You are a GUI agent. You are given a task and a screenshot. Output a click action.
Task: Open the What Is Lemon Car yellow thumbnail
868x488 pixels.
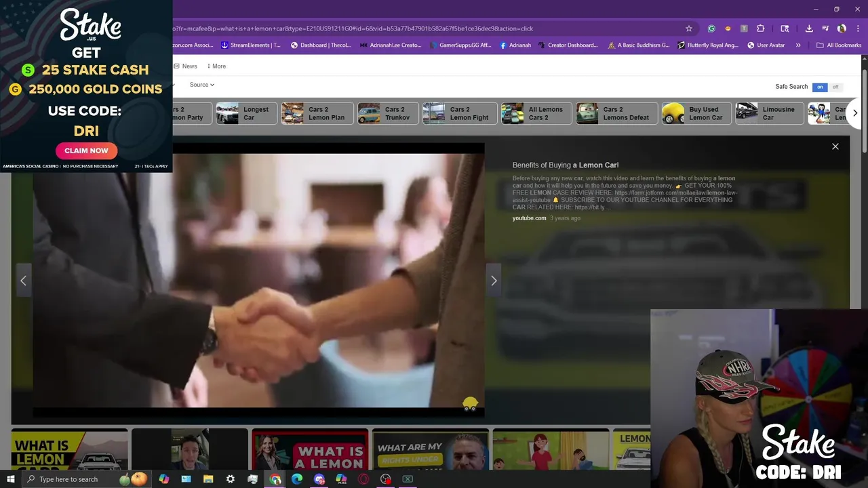point(69,449)
